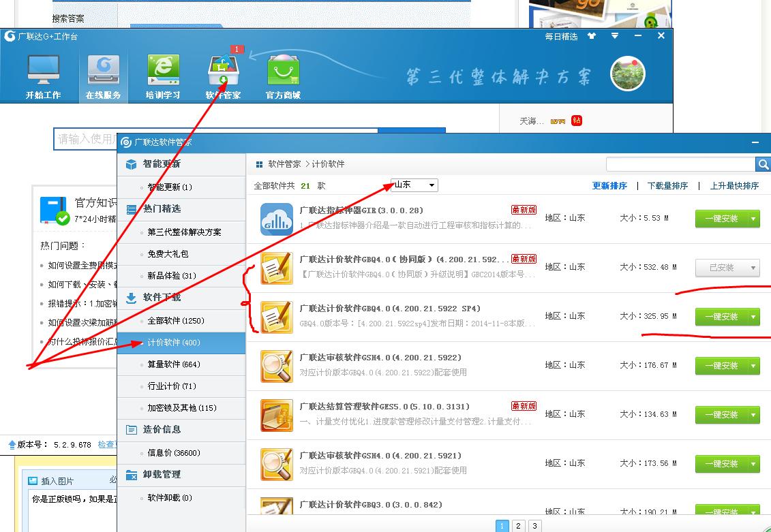This screenshot has height=532, width=771.
Task: Select 信息价 (36600) in the sidebar
Action: pyautogui.click(x=181, y=453)
